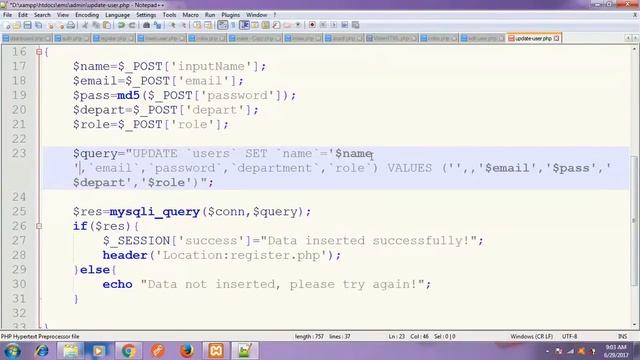Click 'header' keyword on line 28
640x360 pixels.
point(125,256)
